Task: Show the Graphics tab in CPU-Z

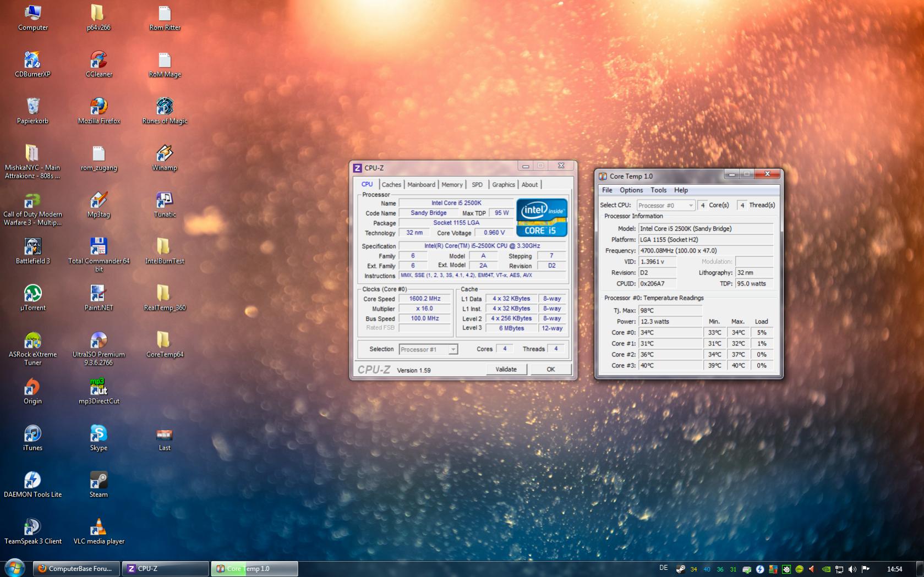Action: pyautogui.click(x=504, y=185)
